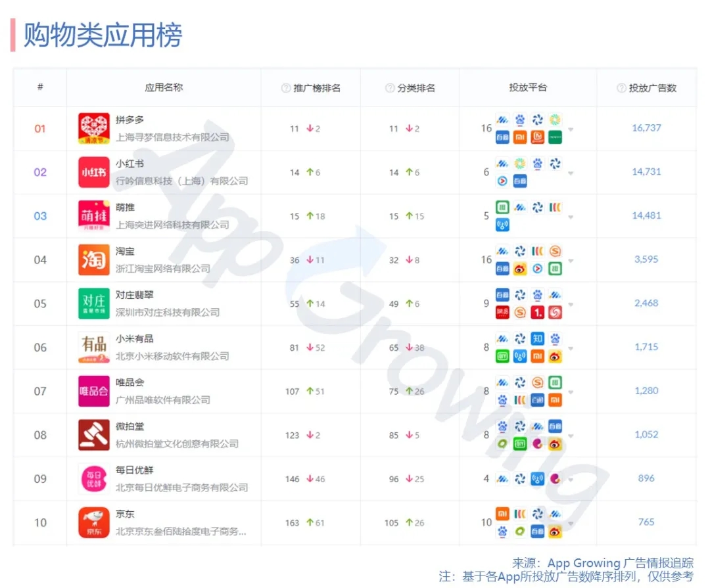Click ad count 765 in 京东 row
710x588 pixels.
(646, 522)
